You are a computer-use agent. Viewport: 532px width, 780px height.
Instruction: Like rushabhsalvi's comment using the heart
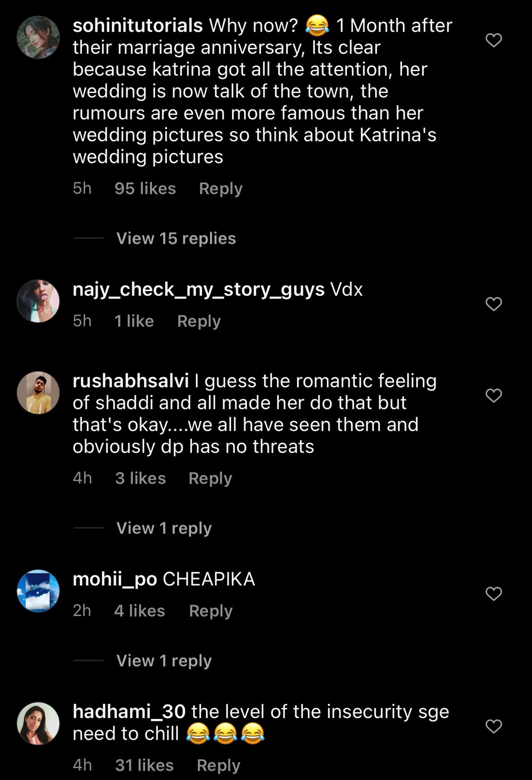pos(494,395)
